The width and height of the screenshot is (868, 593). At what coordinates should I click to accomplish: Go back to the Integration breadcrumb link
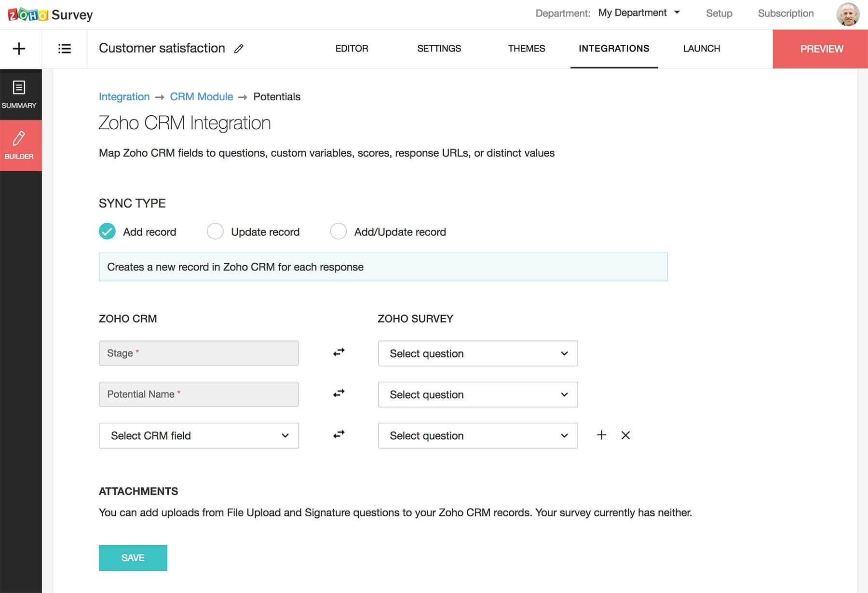[x=124, y=97]
